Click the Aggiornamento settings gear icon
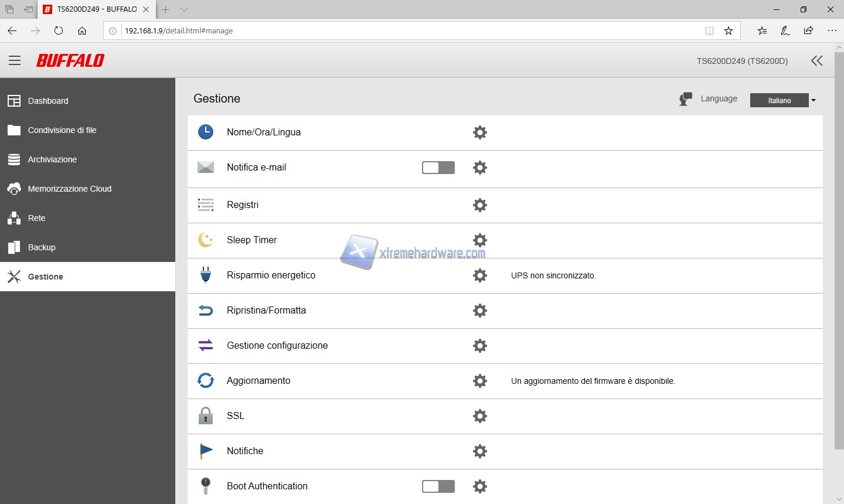844x504 pixels. tap(480, 381)
